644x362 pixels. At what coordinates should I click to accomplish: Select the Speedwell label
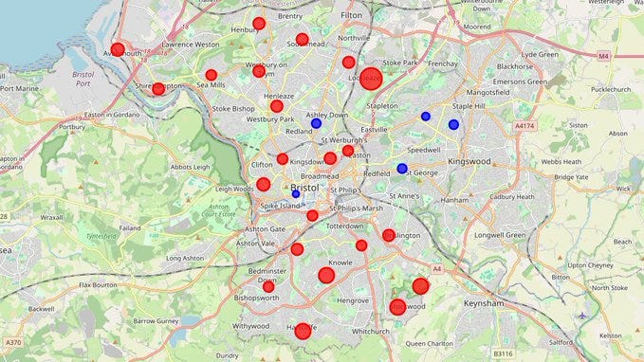pyautogui.click(x=424, y=151)
